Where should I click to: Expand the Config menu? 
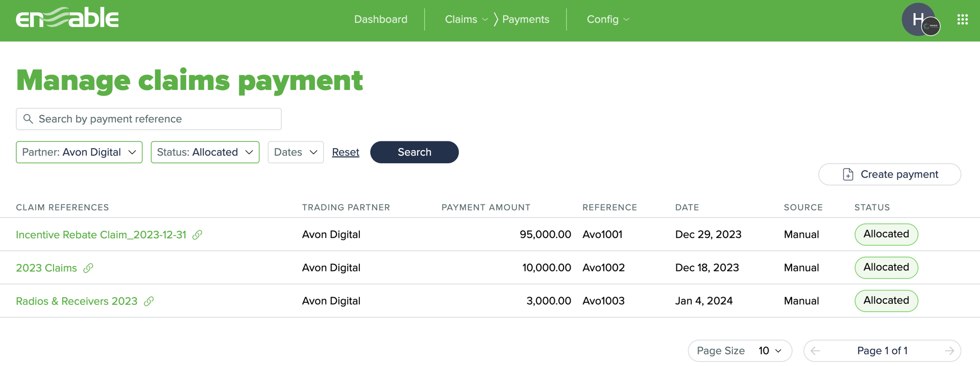[608, 19]
